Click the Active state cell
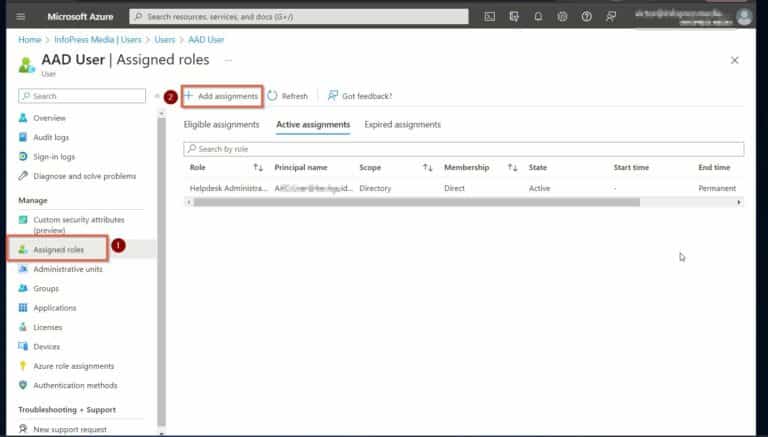 (x=539, y=189)
